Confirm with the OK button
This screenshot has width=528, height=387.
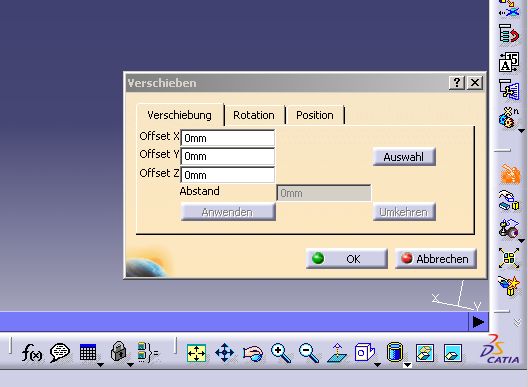[x=346, y=259]
